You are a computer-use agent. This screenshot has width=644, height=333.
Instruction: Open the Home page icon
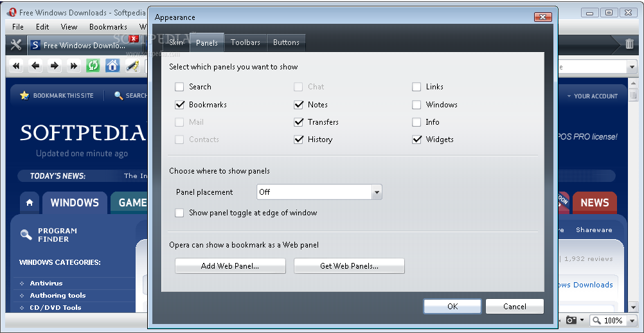pos(112,66)
